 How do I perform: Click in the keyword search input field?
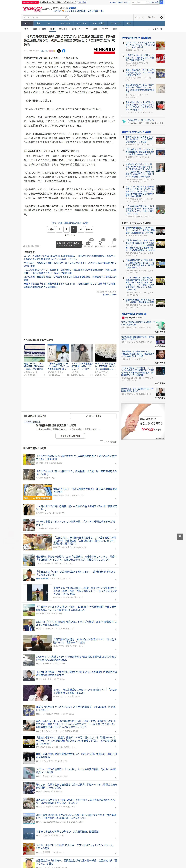coord(44,18)
